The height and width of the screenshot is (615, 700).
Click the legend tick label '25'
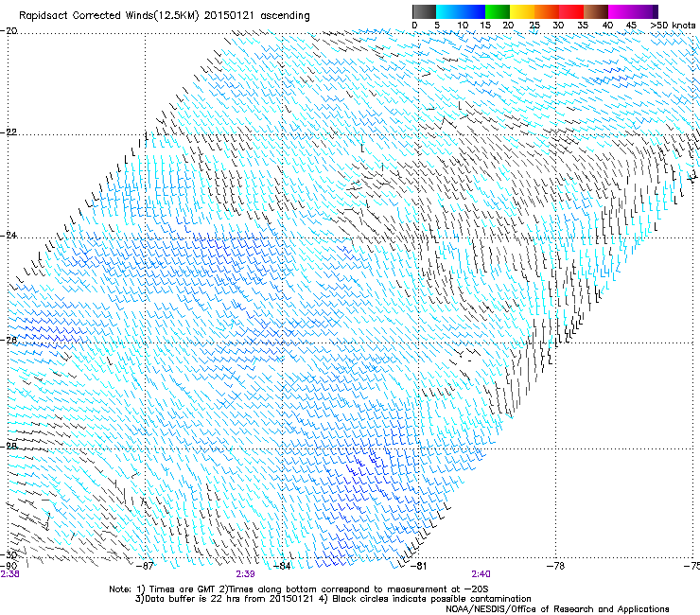coord(534,26)
